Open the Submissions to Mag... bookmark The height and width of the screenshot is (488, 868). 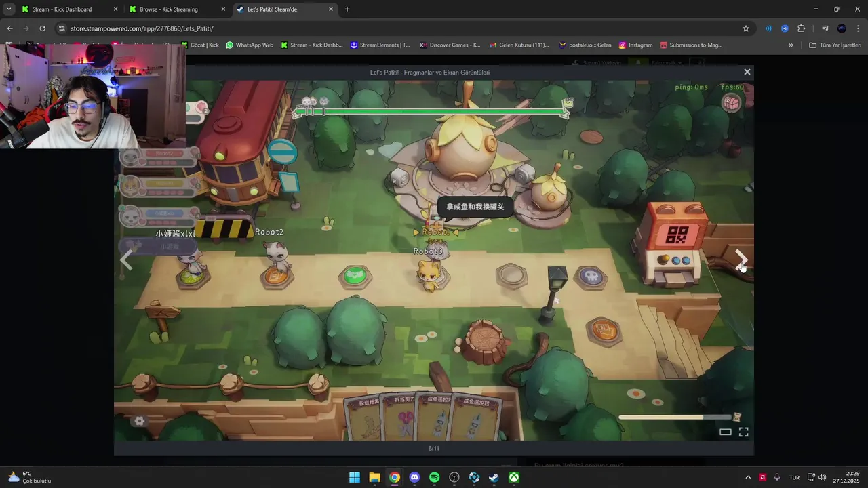(691, 45)
